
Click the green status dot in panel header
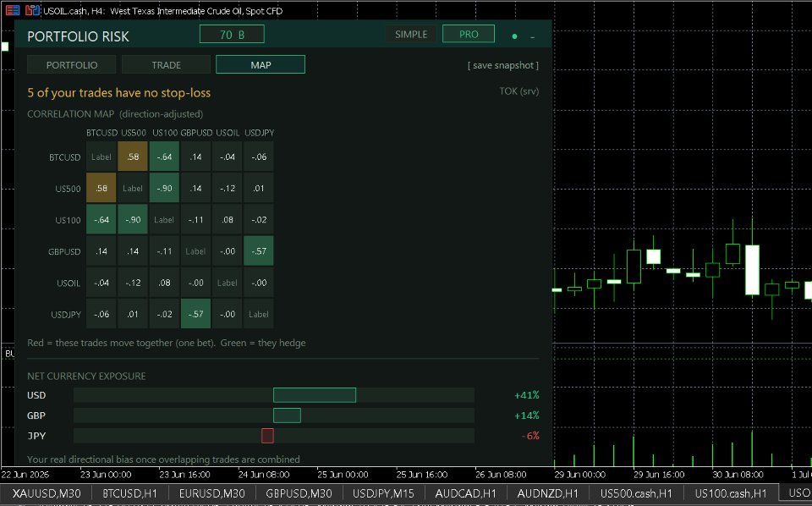(514, 36)
